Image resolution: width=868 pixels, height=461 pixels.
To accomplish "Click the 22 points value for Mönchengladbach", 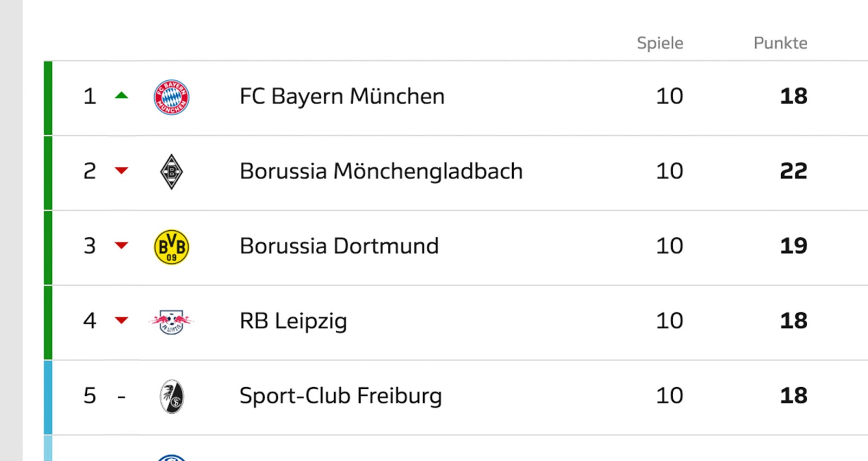I will click(793, 171).
